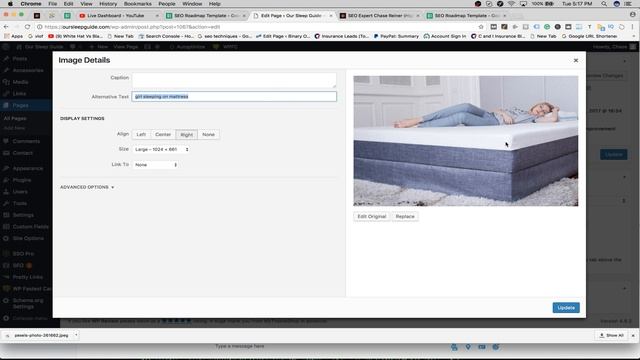Open the Link To dropdown
Image resolution: width=640 pixels, height=360 pixels.
click(156, 164)
